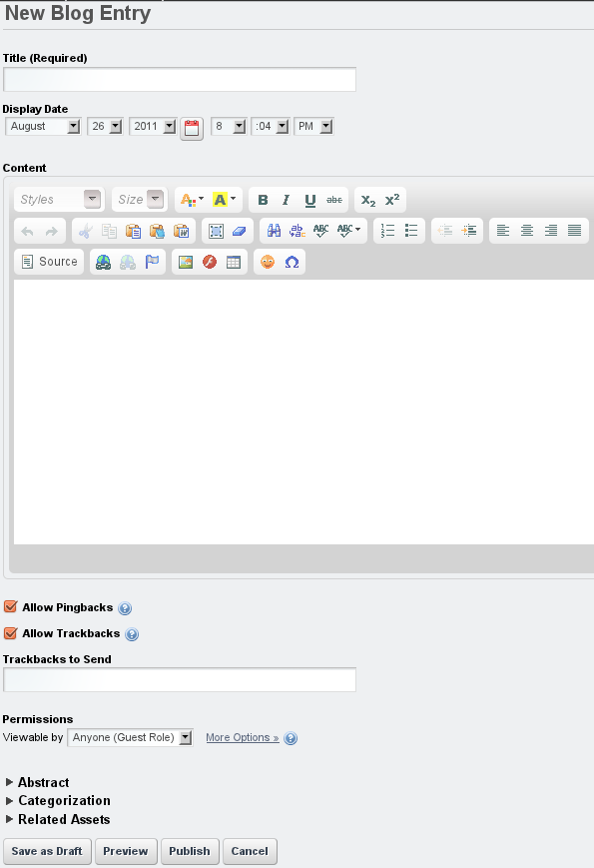This screenshot has width=594, height=868.
Task: Insert an image
Action: [186, 262]
